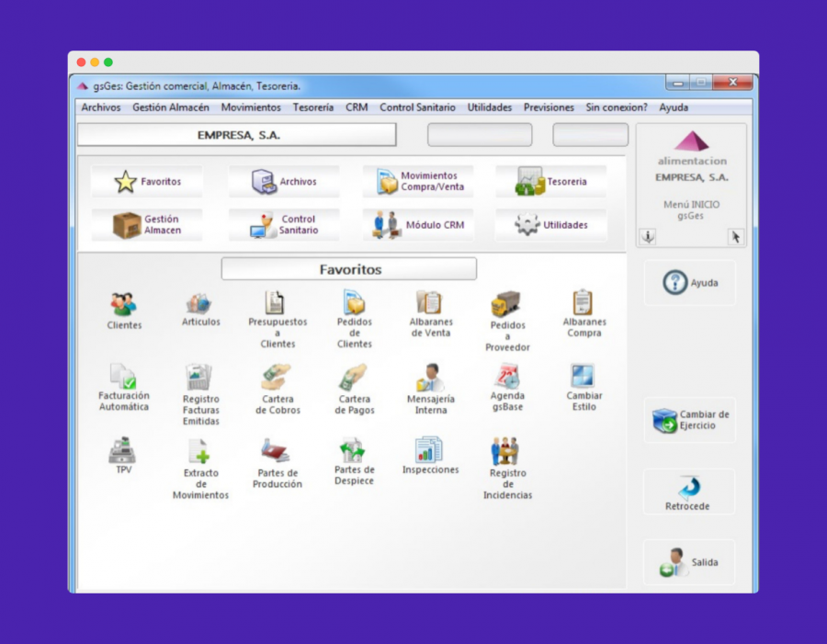
Task: Click Sin conexion? menu item
Action: [616, 107]
